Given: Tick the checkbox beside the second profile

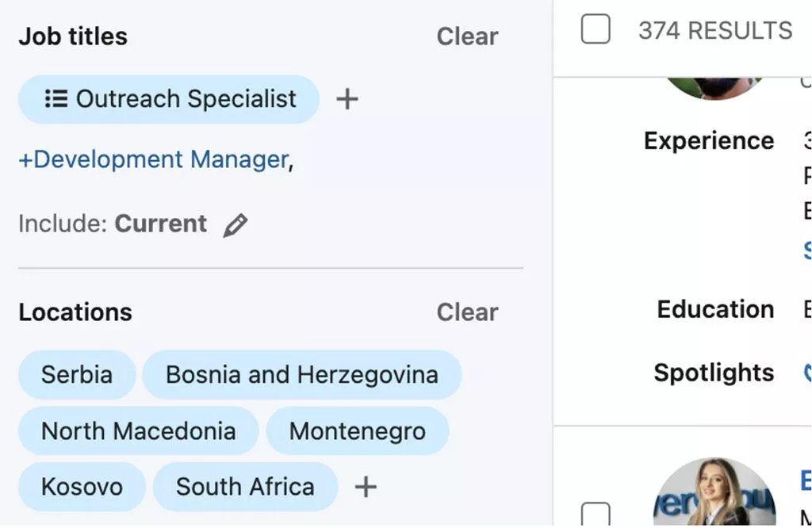Looking at the screenshot, I should coord(596,513).
